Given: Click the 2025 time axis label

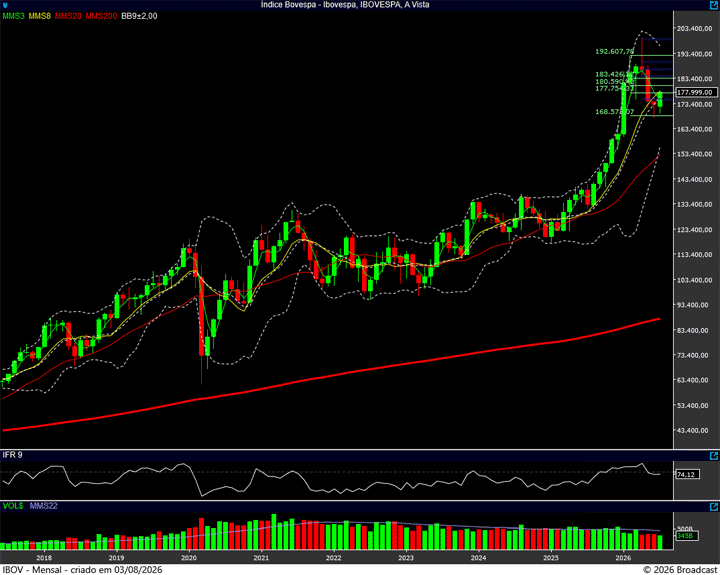Looking at the screenshot, I should point(551,558).
